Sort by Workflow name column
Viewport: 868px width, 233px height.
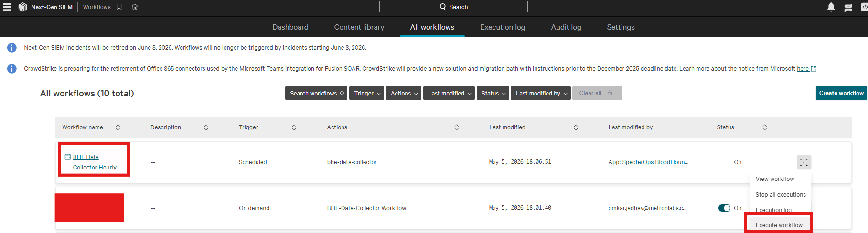click(118, 127)
